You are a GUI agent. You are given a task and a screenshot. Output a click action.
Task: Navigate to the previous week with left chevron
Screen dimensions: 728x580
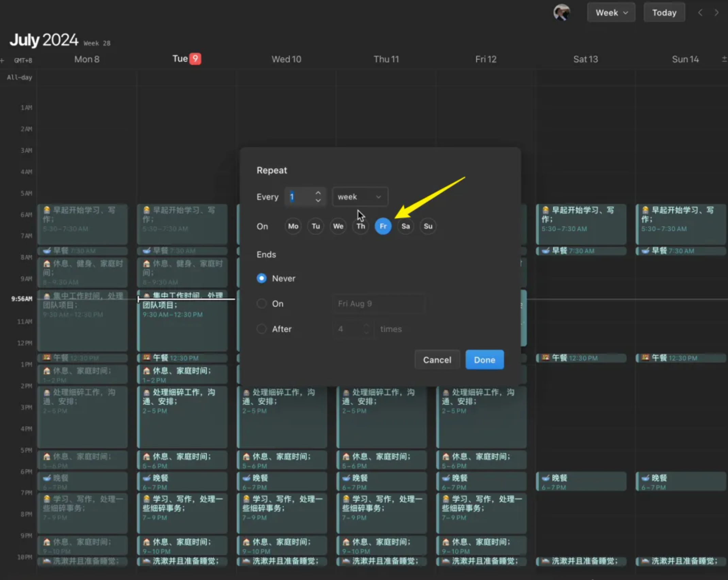point(700,12)
